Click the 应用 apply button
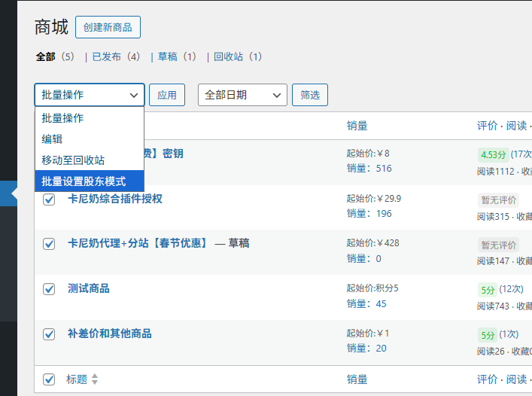532x396 pixels. click(167, 95)
